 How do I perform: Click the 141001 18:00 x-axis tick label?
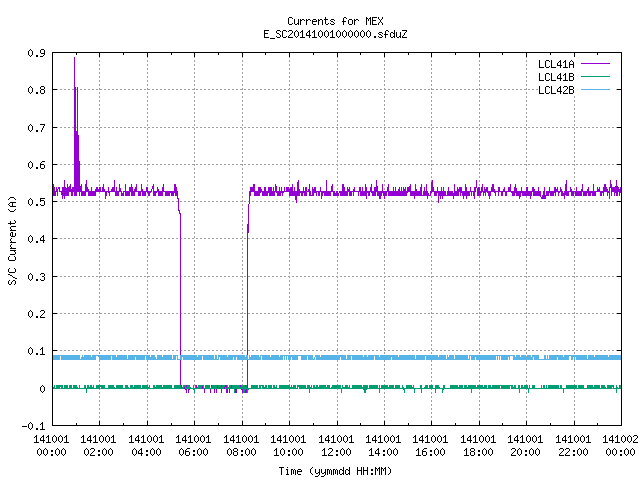pyautogui.click(x=478, y=446)
